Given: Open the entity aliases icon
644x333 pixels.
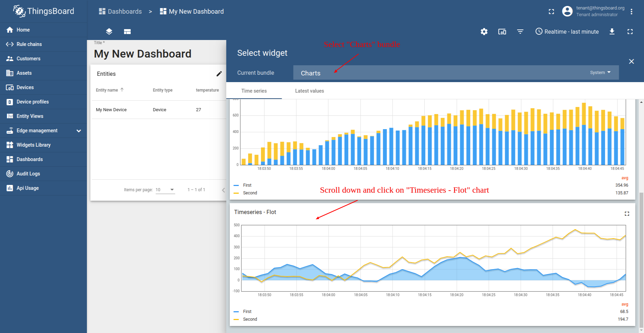Looking at the screenshot, I should click(x=502, y=32).
